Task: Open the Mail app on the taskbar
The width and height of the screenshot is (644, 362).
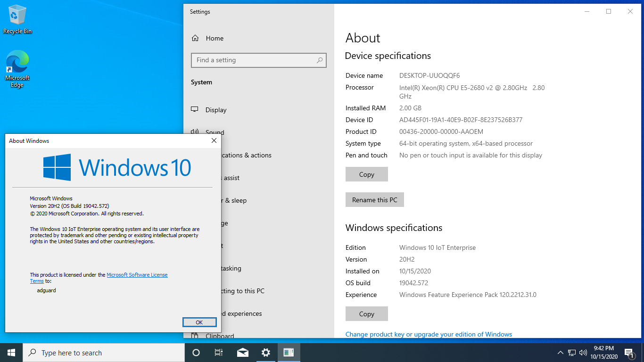Action: 243,353
